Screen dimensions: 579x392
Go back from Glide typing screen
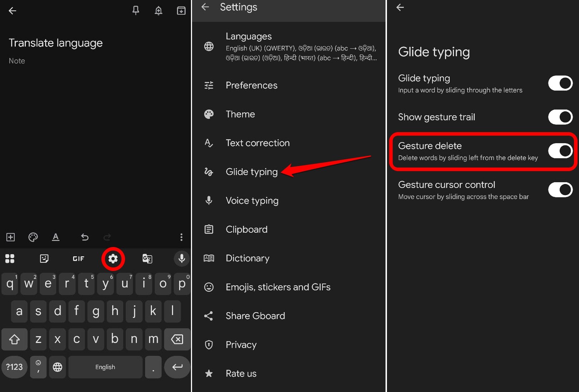(x=400, y=7)
